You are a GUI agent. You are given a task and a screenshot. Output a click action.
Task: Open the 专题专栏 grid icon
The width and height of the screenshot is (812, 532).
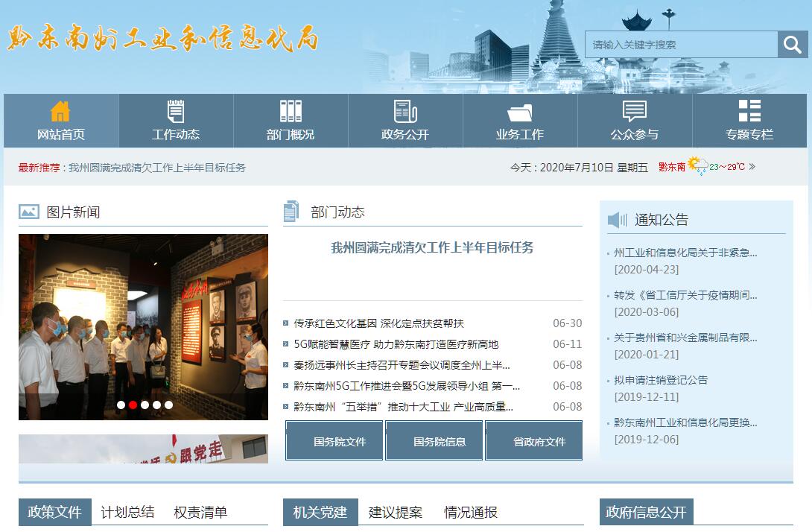[749, 111]
